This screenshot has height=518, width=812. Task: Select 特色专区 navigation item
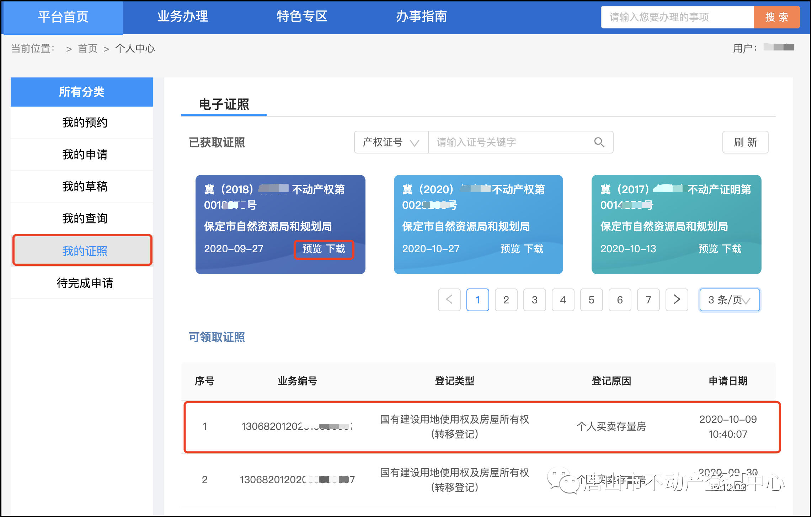click(x=302, y=17)
